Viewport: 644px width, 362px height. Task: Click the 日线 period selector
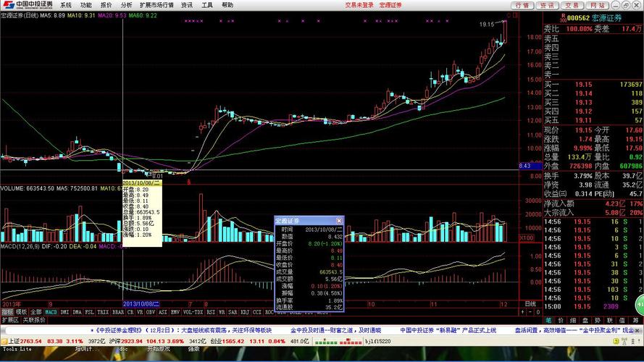(x=530, y=304)
